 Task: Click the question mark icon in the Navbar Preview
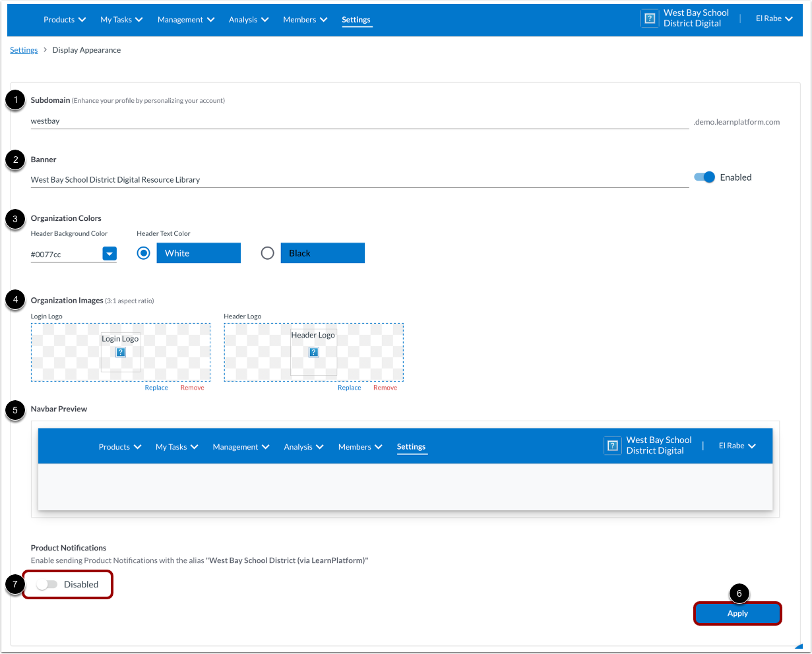612,445
